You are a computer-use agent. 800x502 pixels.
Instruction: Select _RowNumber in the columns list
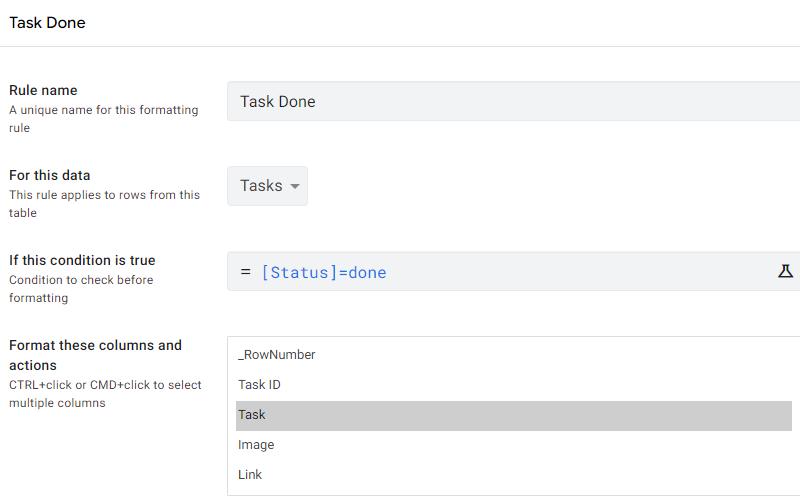(277, 355)
